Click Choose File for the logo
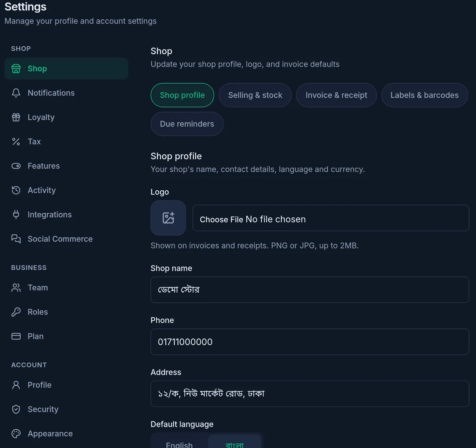476x448 pixels. [221, 220]
